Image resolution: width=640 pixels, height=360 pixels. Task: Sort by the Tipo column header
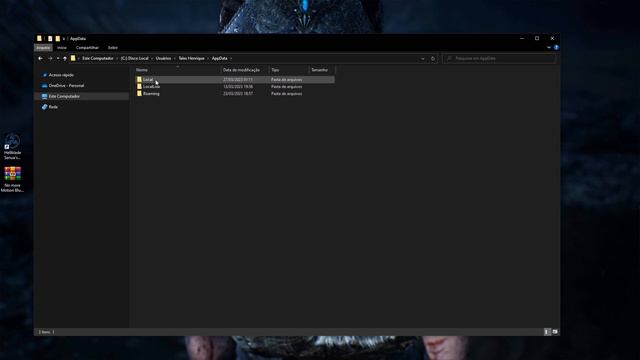[x=276, y=70]
